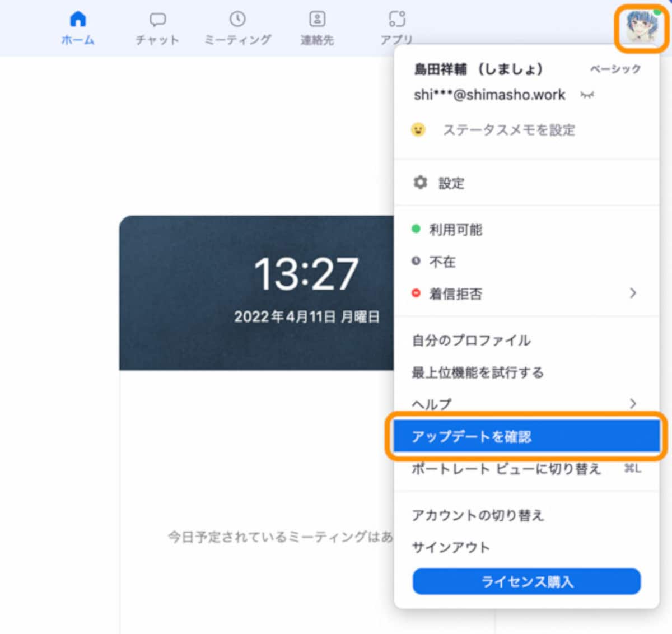Set status to 利用可能

coord(526,230)
